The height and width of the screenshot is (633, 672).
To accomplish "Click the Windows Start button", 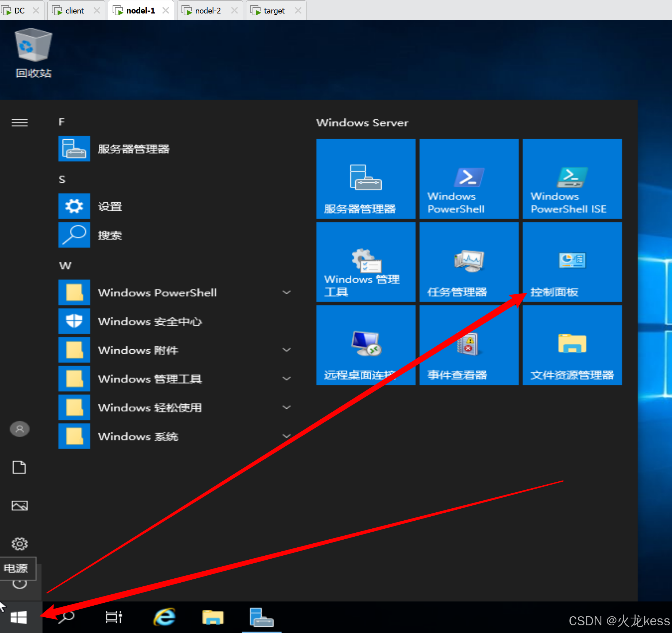I will click(19, 617).
